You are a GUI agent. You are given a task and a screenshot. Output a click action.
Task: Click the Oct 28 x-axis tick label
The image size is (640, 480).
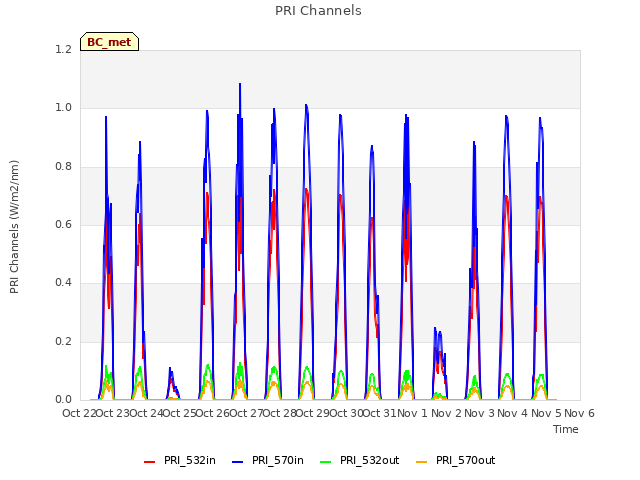click(x=279, y=413)
